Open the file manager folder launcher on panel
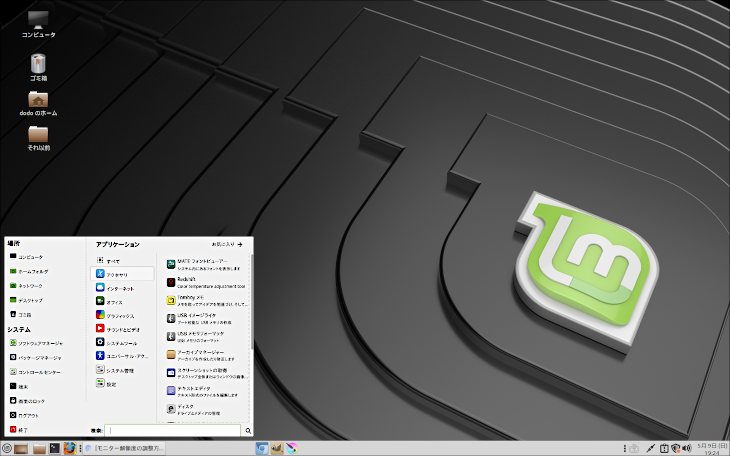The image size is (730, 456). click(39, 449)
